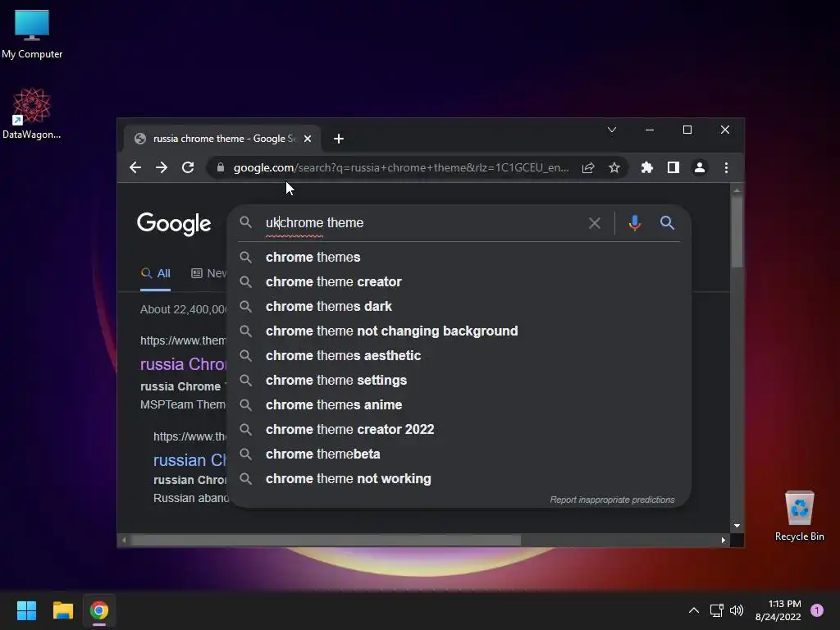Open the tab search chevron
This screenshot has height=630, width=840.
(x=612, y=130)
